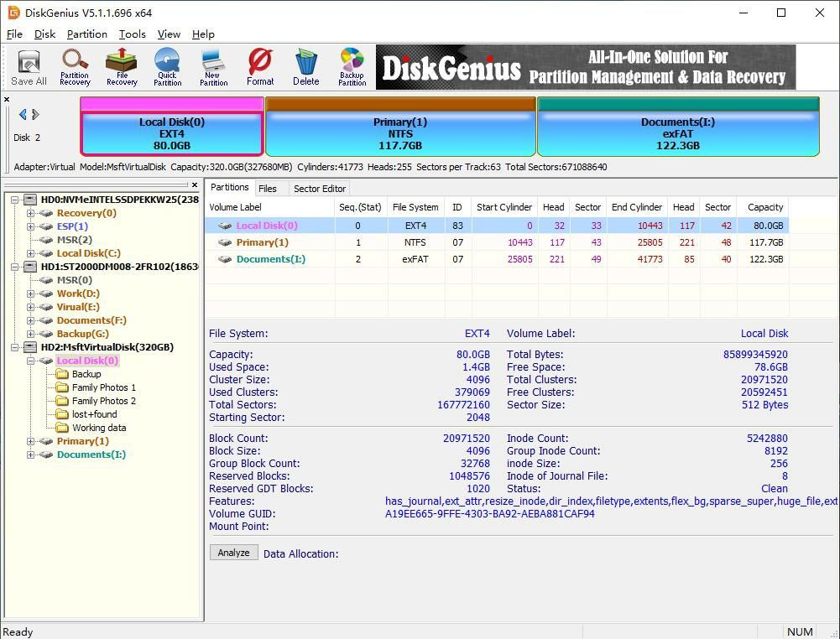Image resolution: width=840 pixels, height=639 pixels.
Task: Collapse the HD1 ST2000DM008 disk node
Action: (15, 267)
